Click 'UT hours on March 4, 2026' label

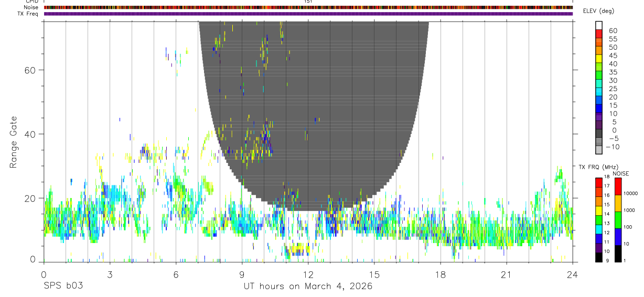pos(308,286)
